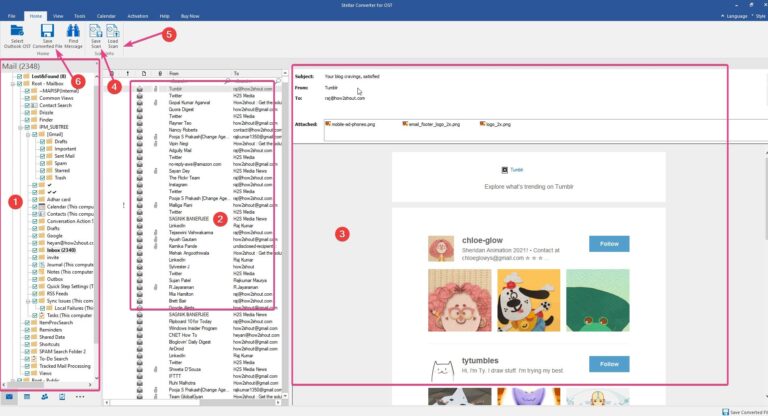Open the email_footer_logo_2x.png attachment
768x416 pixels.
click(x=431, y=124)
